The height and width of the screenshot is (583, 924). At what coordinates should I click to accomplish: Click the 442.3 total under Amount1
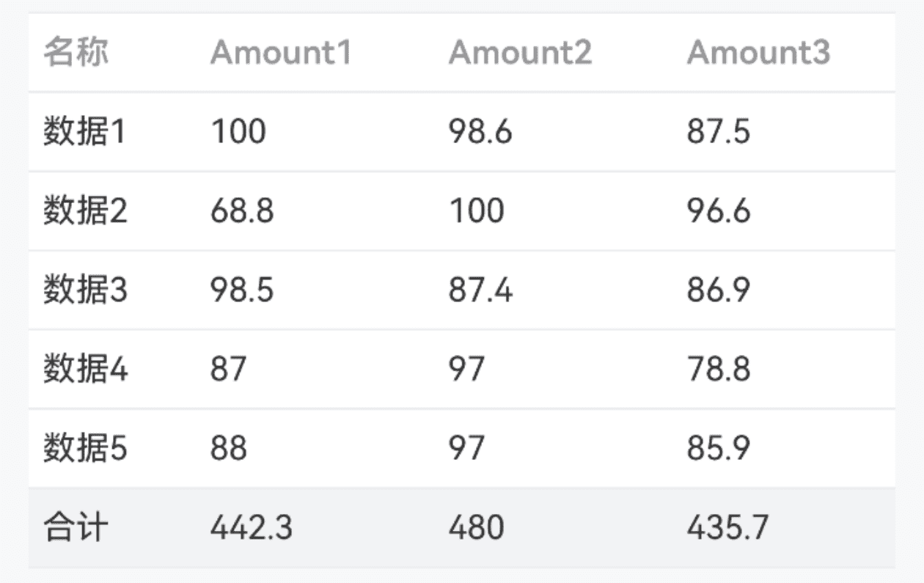click(x=252, y=527)
